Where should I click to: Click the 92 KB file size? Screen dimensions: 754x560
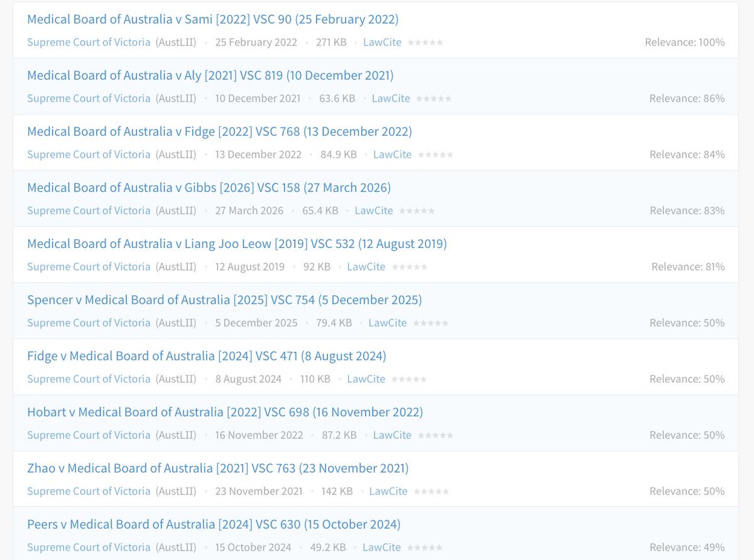(x=317, y=266)
